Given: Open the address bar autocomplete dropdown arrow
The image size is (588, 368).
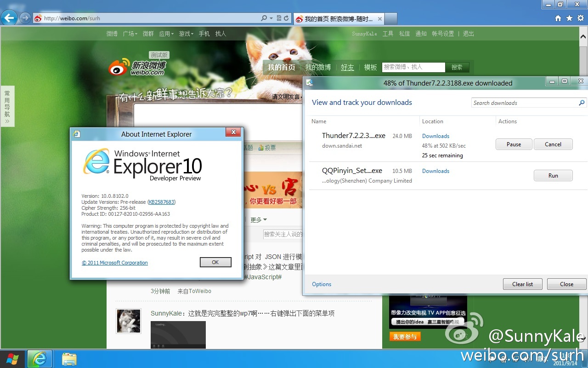Looking at the screenshot, I should [x=271, y=18].
